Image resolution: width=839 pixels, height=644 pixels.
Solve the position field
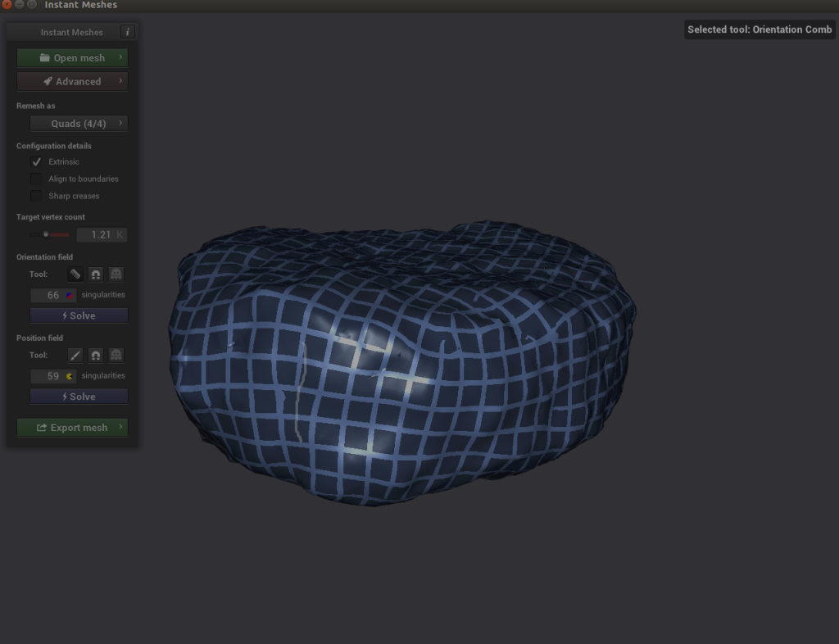click(79, 397)
